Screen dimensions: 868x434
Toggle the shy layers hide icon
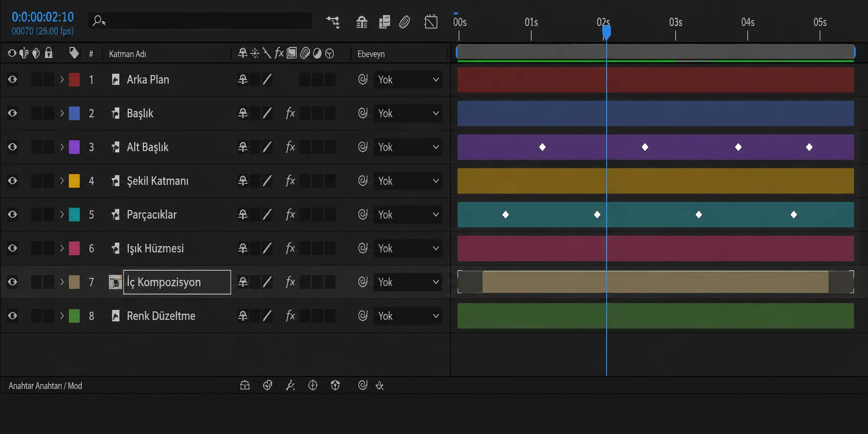(x=362, y=22)
